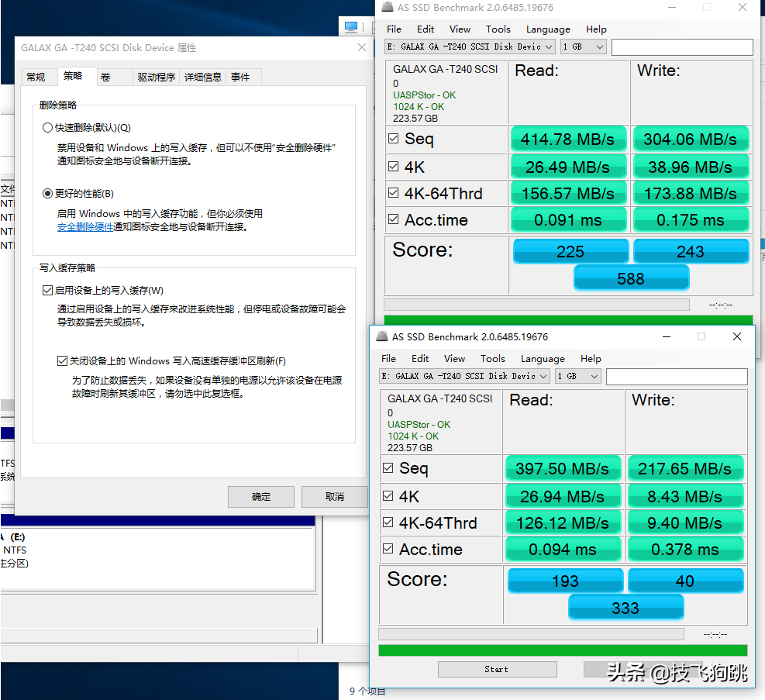Click read score 193 in lower window
The width and height of the screenshot is (765, 700).
pyautogui.click(x=566, y=581)
